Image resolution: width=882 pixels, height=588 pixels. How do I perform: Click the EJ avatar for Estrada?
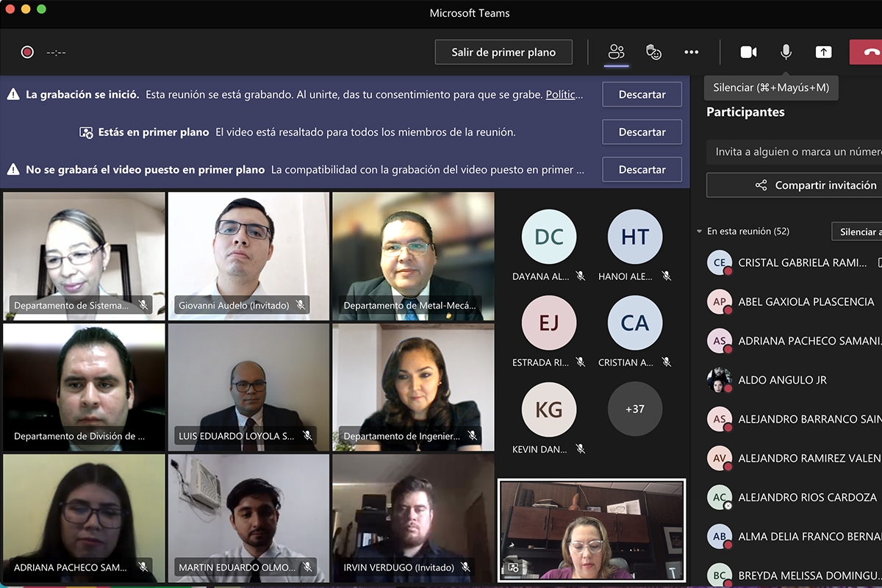(x=549, y=323)
